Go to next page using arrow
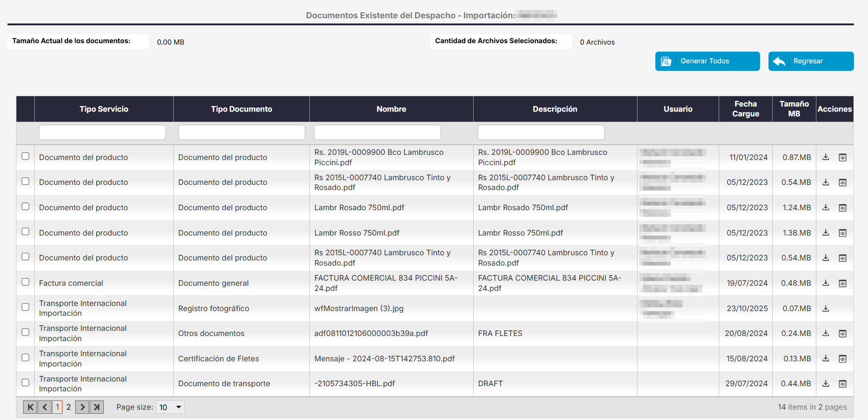868x420 pixels. click(x=82, y=407)
